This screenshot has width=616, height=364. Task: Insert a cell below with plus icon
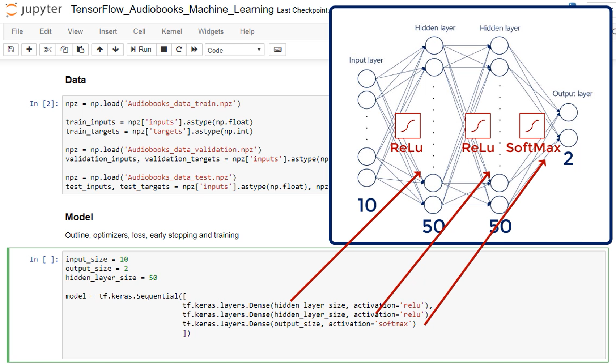(29, 50)
